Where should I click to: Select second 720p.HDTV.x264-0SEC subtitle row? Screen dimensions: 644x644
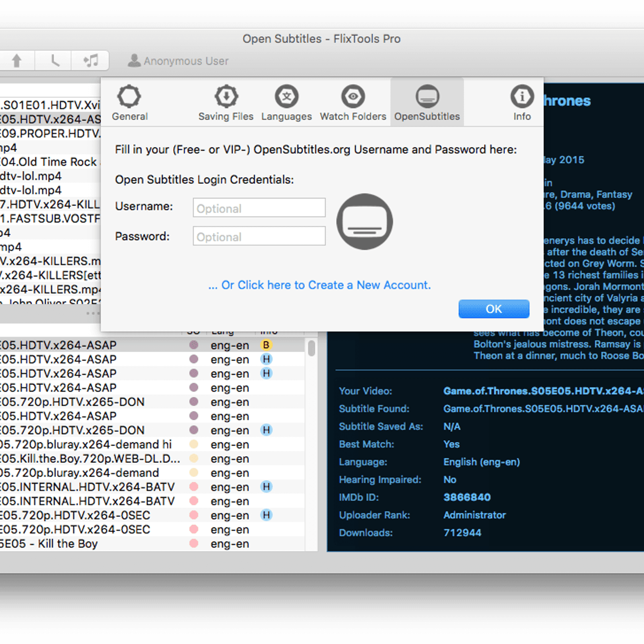tap(152, 529)
